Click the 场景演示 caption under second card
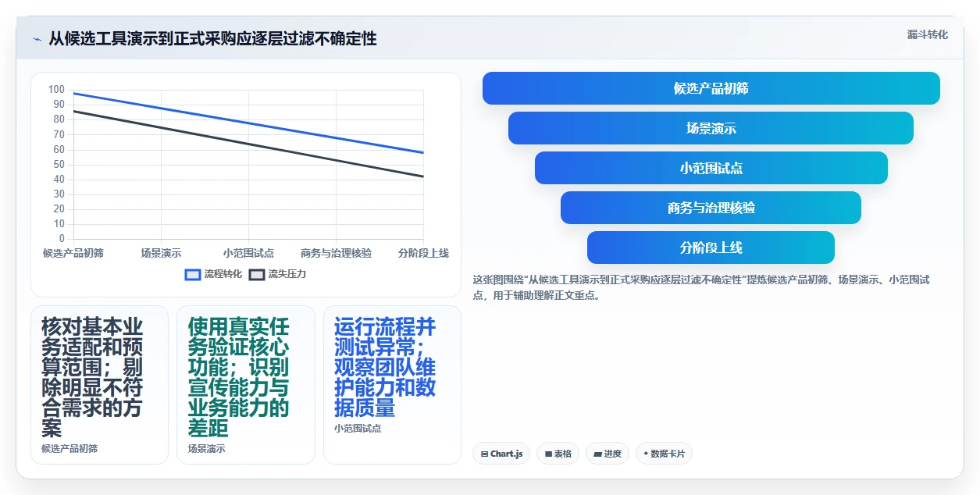The height and width of the screenshot is (495, 980). (206, 449)
